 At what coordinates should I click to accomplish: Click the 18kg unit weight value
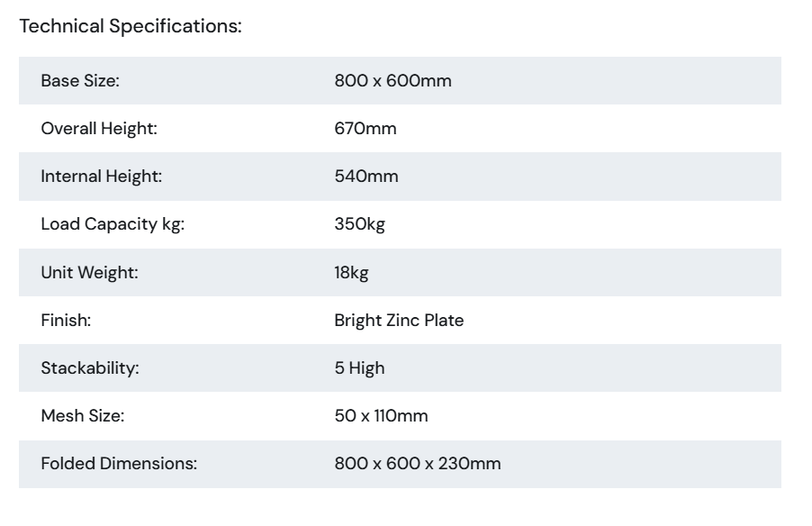[x=352, y=273]
